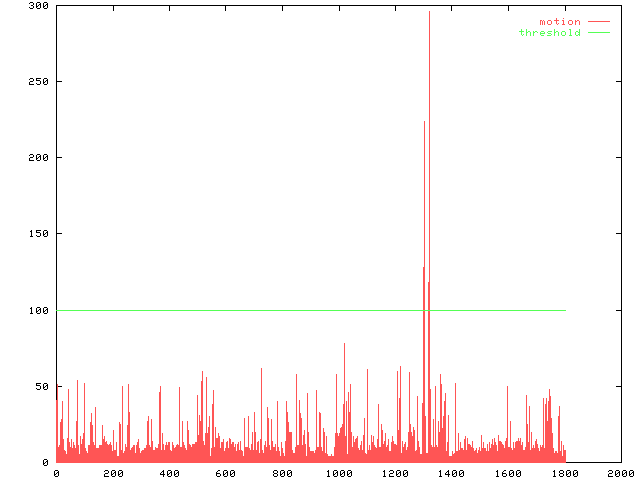
Task: Click the y-axis tick label 100
Action: 38,311
